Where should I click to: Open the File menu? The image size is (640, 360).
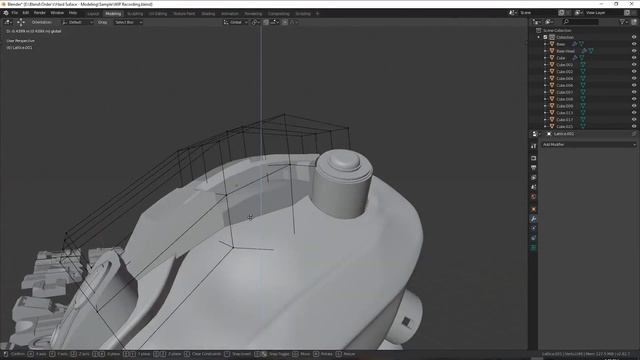point(15,13)
